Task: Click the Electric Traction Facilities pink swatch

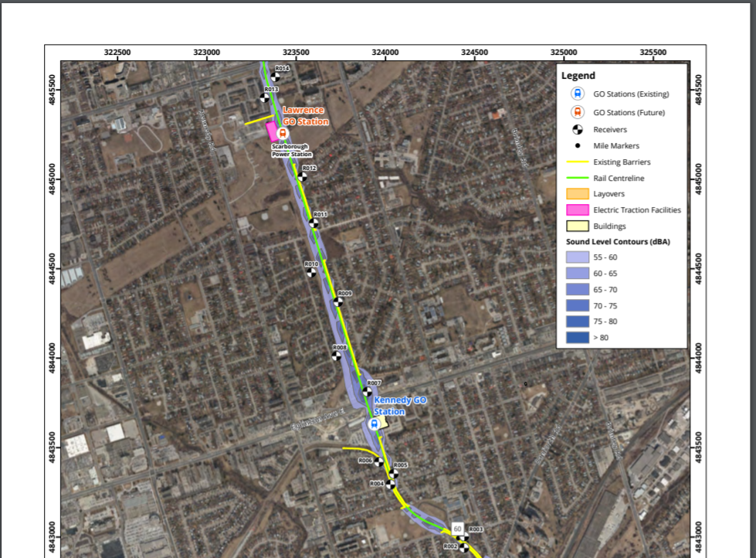Action: [x=577, y=209]
